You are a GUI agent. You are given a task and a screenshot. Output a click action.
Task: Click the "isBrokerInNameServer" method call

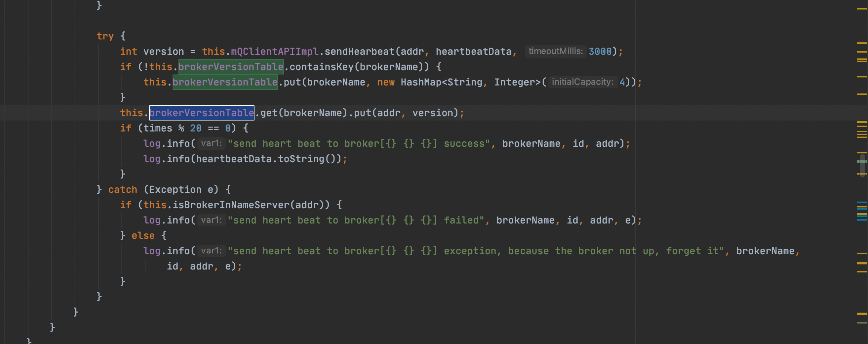pyautogui.click(x=231, y=205)
